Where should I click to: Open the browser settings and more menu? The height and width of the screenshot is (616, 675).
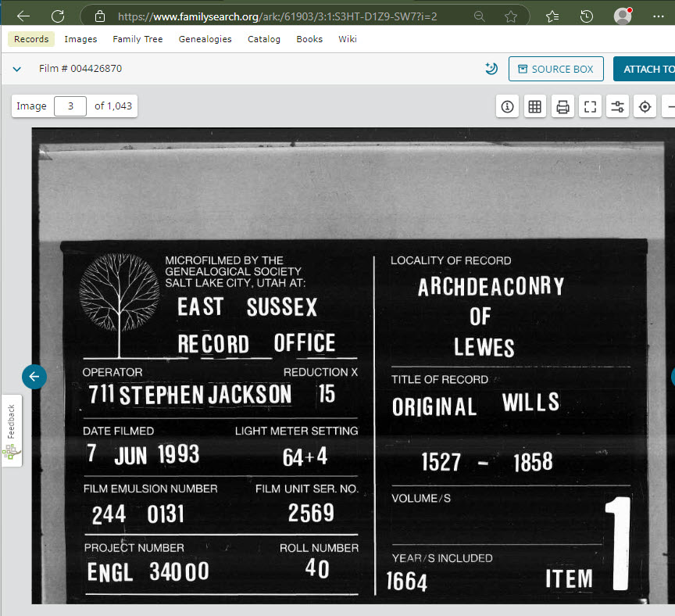pyautogui.click(x=659, y=16)
